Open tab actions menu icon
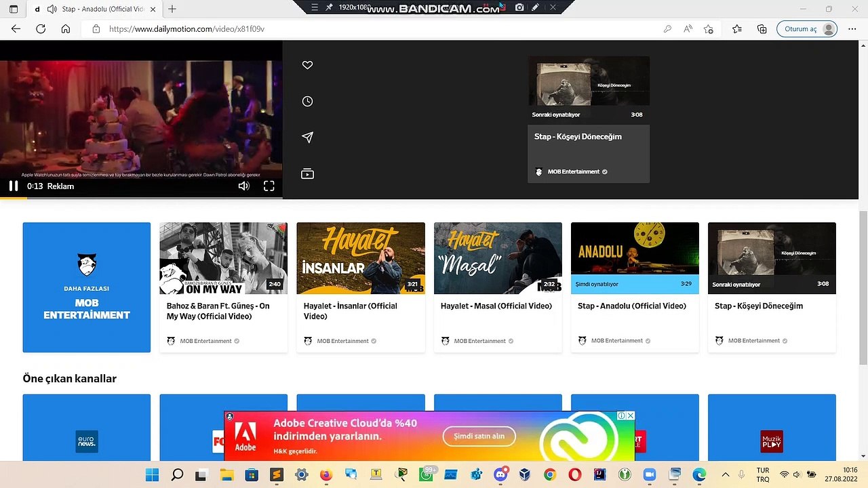 pos(14,9)
